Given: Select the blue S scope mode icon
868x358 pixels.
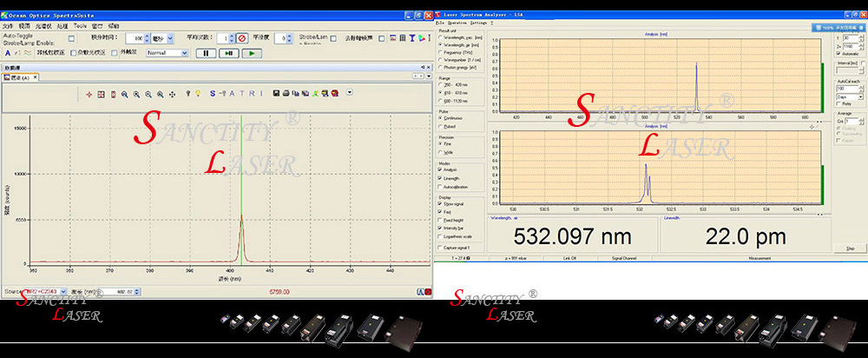Looking at the screenshot, I should 213,94.
